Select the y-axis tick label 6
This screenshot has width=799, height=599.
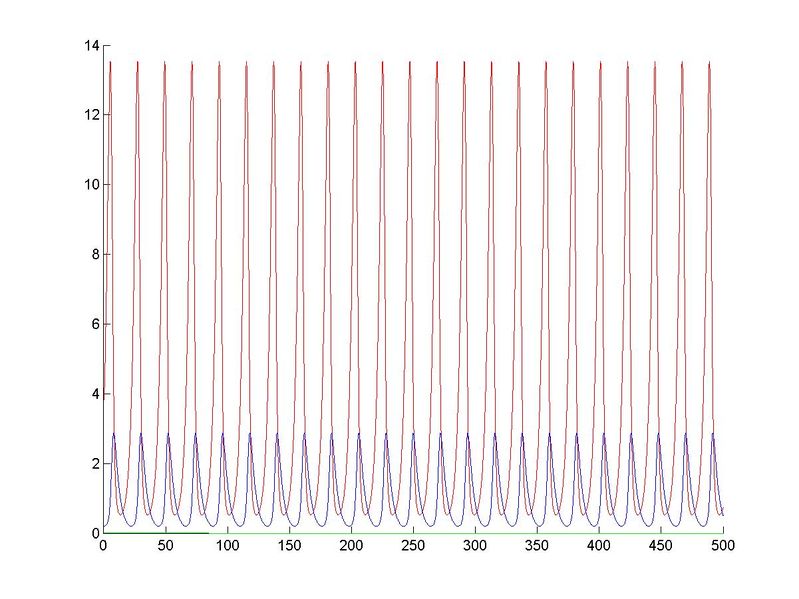[93, 324]
